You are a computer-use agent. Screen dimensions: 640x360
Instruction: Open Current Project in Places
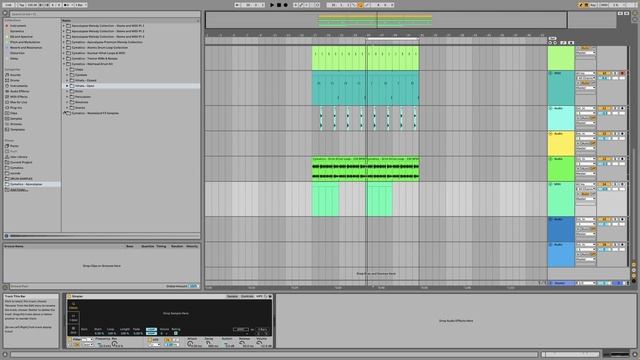point(20,162)
